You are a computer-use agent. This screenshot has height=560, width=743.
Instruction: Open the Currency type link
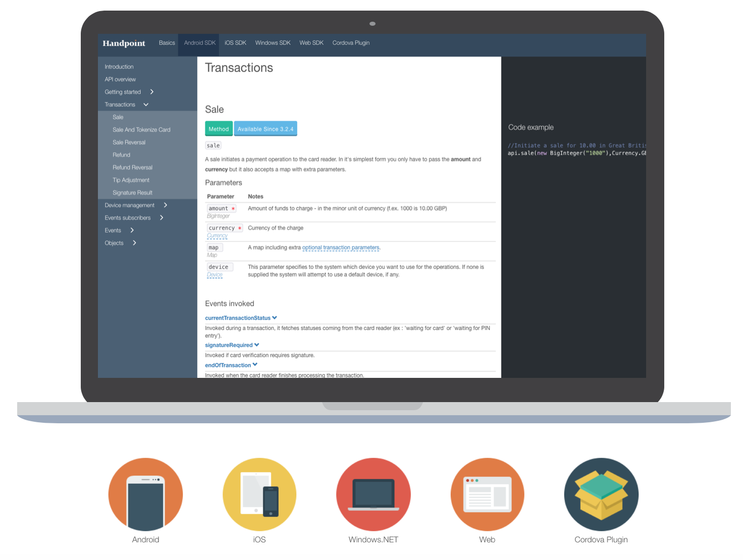[217, 236]
